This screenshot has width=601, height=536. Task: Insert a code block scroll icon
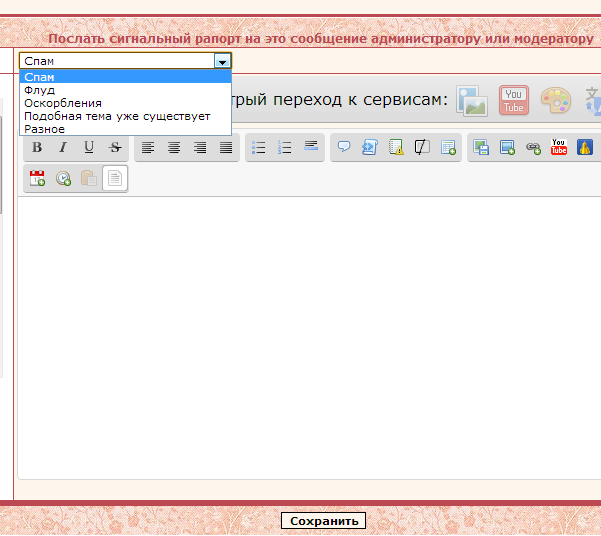tap(370, 147)
